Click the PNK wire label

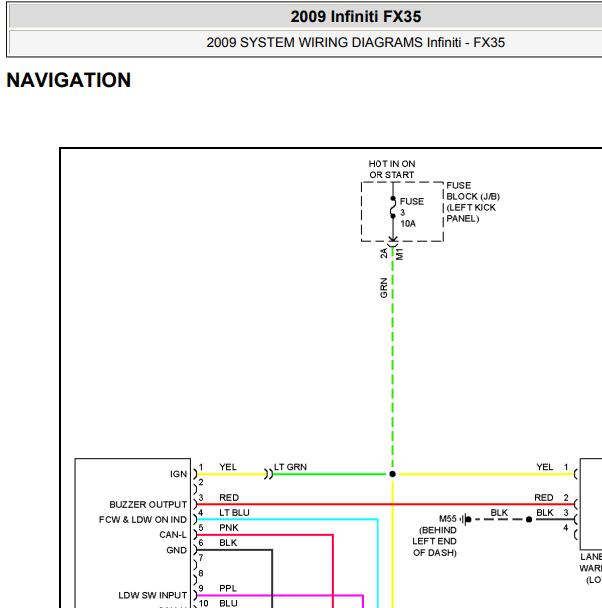[229, 528]
